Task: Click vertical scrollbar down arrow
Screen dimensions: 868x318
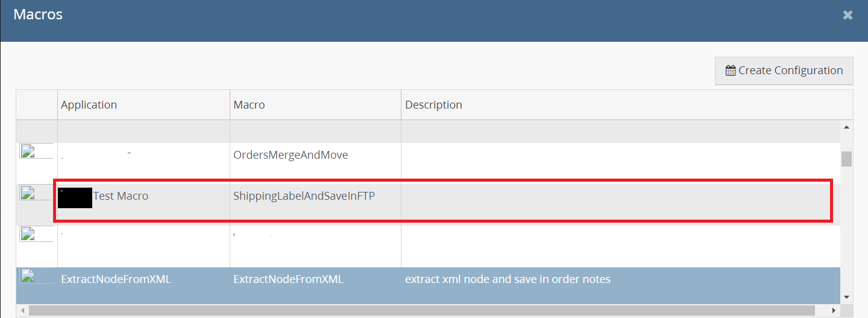Action: pos(846,297)
